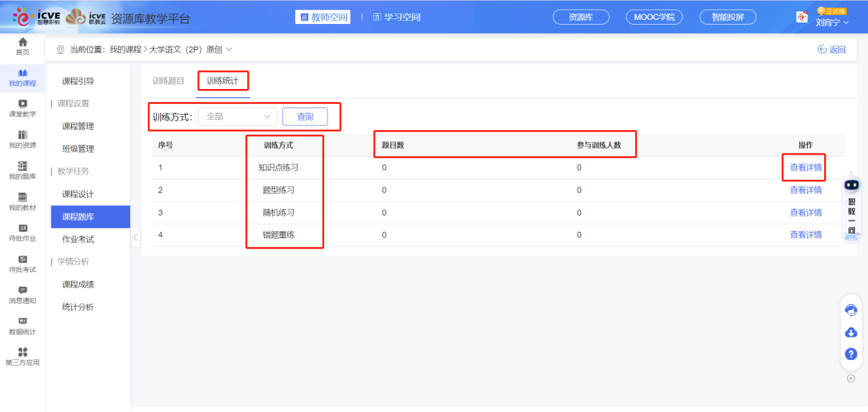Click the 查询 button
The height and width of the screenshot is (412, 868).
point(305,117)
